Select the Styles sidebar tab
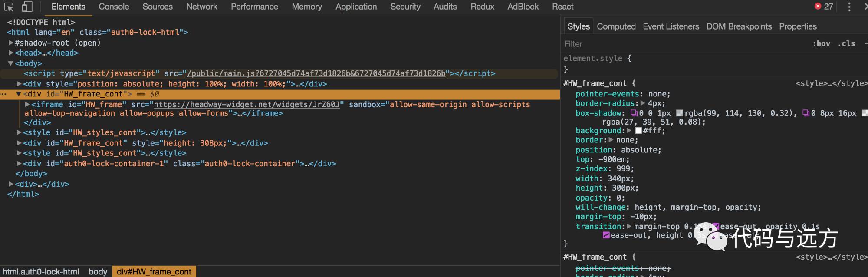 point(579,26)
